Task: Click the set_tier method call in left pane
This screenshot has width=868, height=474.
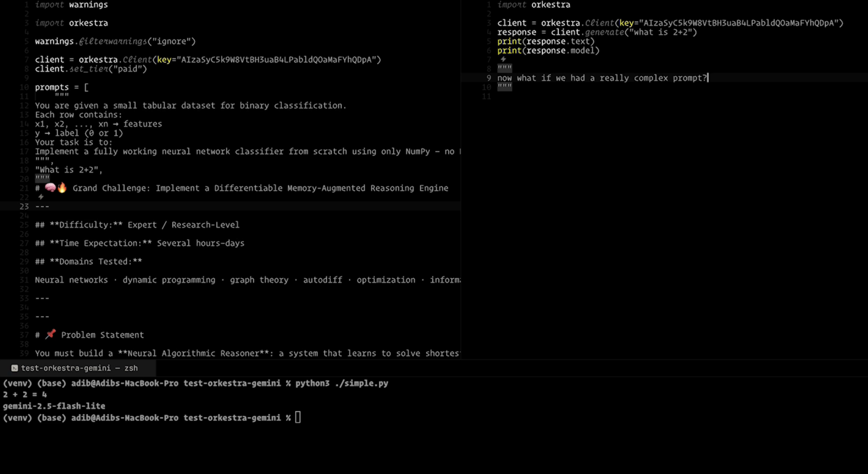Action: 89,69
